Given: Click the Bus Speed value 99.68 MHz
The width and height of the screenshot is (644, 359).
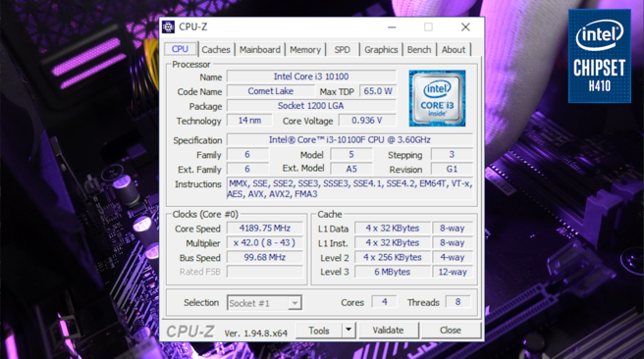Looking at the screenshot, I should click(265, 257).
